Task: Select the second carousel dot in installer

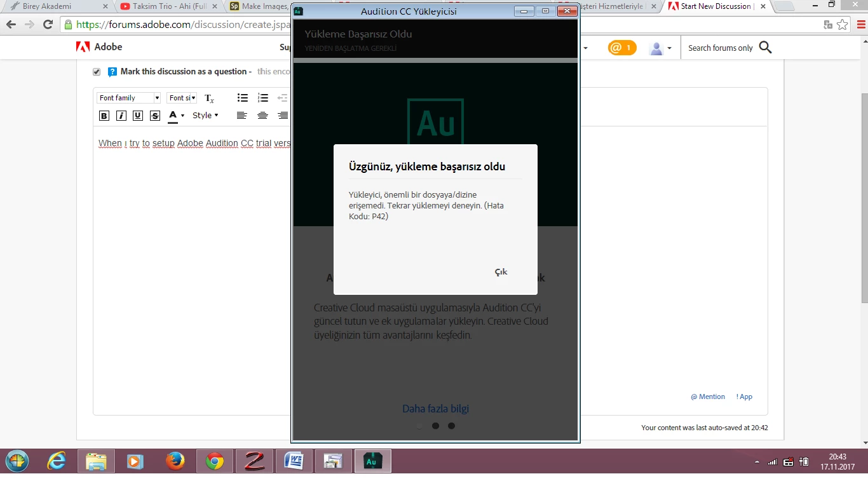Action: point(435,426)
